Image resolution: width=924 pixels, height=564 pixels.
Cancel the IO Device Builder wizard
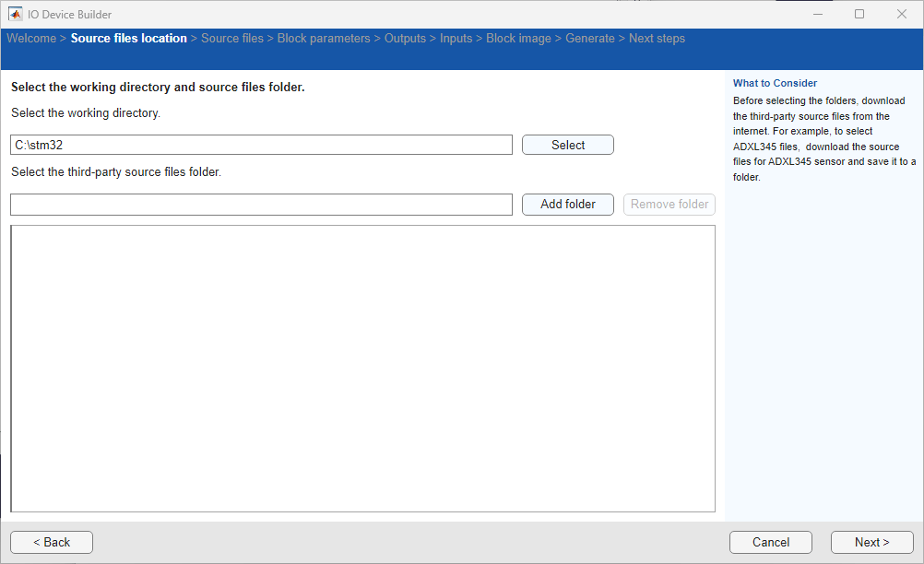coord(771,542)
